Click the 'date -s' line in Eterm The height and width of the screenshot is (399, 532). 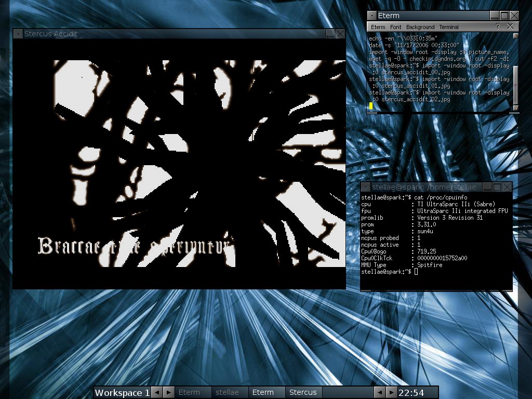pos(414,45)
